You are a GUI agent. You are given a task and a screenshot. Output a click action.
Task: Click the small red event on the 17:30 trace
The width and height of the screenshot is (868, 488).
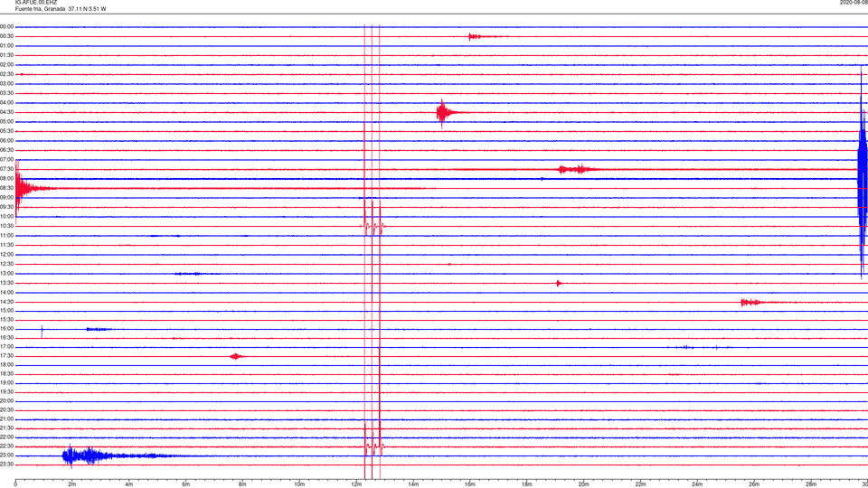tap(237, 356)
